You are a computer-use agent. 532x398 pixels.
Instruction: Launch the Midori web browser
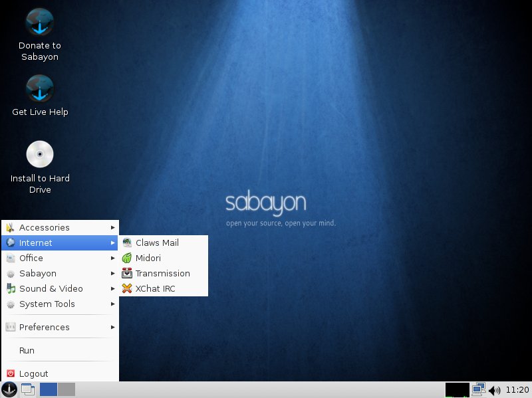point(148,258)
